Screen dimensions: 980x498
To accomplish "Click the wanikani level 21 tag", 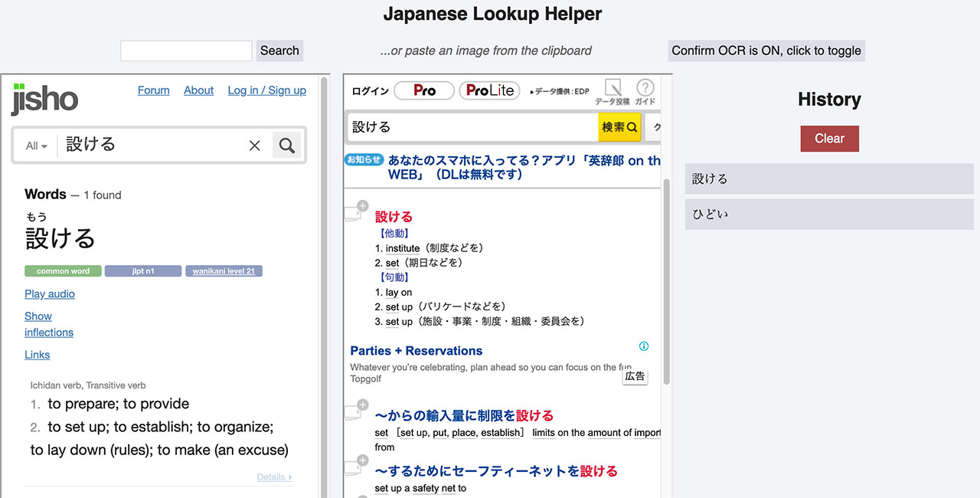I will [x=224, y=271].
